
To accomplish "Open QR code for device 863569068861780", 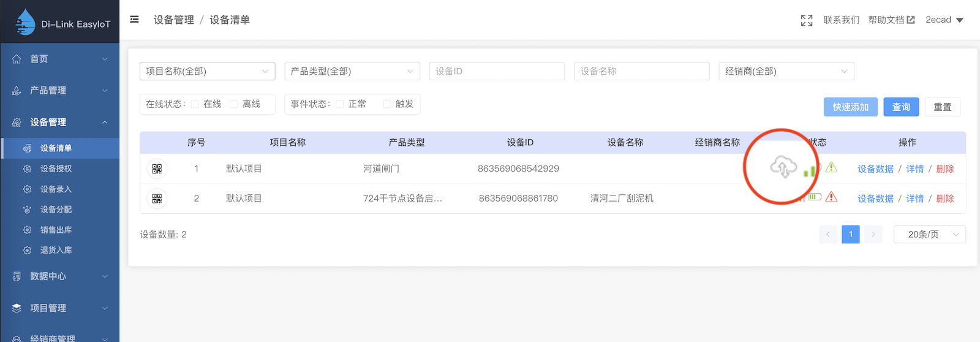I will point(157,199).
